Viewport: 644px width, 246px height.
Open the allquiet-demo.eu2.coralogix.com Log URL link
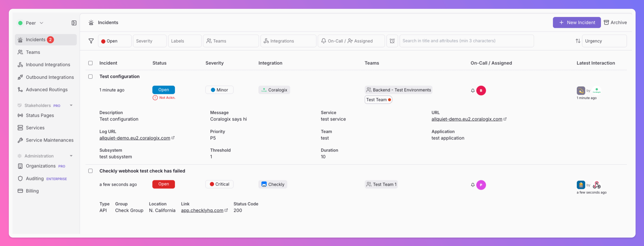point(135,138)
